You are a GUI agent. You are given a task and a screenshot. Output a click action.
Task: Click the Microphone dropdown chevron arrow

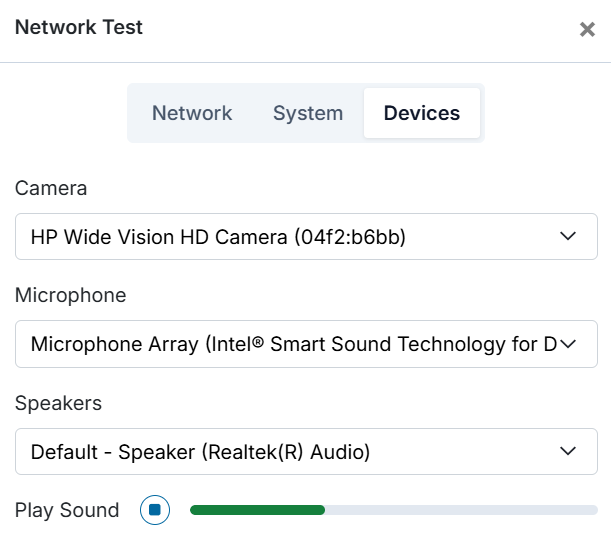pos(568,344)
